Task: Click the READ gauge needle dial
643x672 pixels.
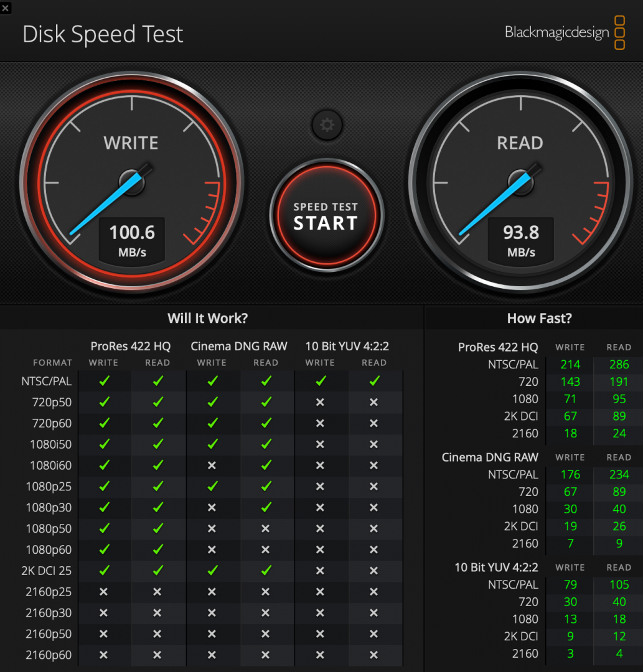Action: (x=521, y=182)
